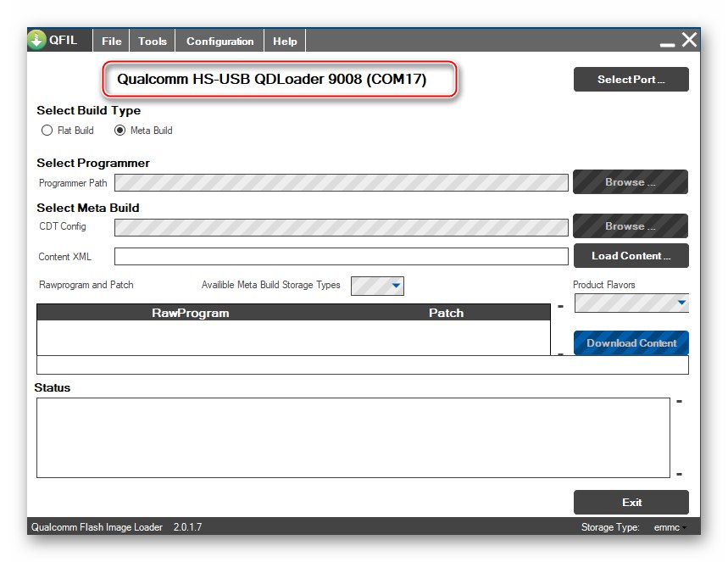The image size is (728, 562).
Task: Open the Storage Type emmc dropdown
Action: (670, 527)
